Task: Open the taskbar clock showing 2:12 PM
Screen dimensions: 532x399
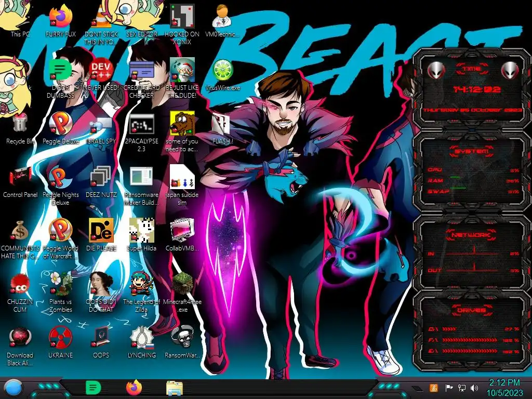Action: pos(504,388)
